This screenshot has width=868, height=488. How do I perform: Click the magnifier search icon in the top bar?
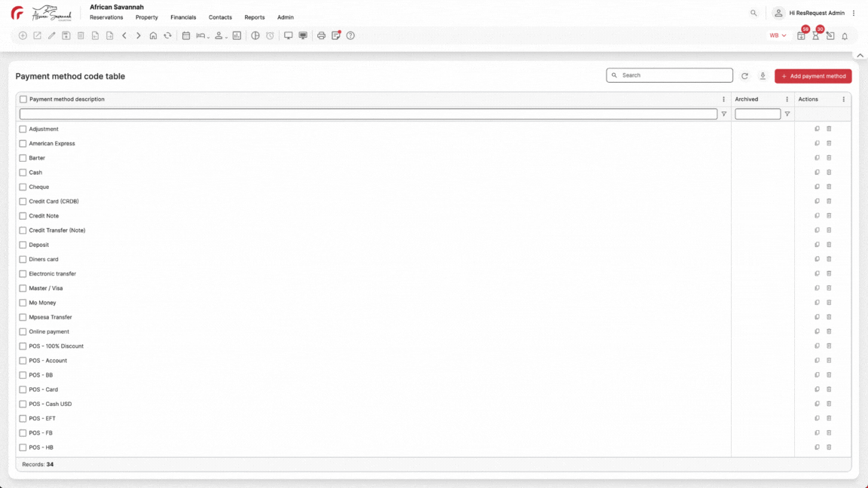pyautogui.click(x=753, y=13)
